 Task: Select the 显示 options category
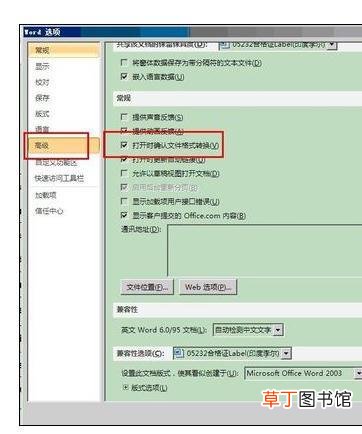(43, 66)
